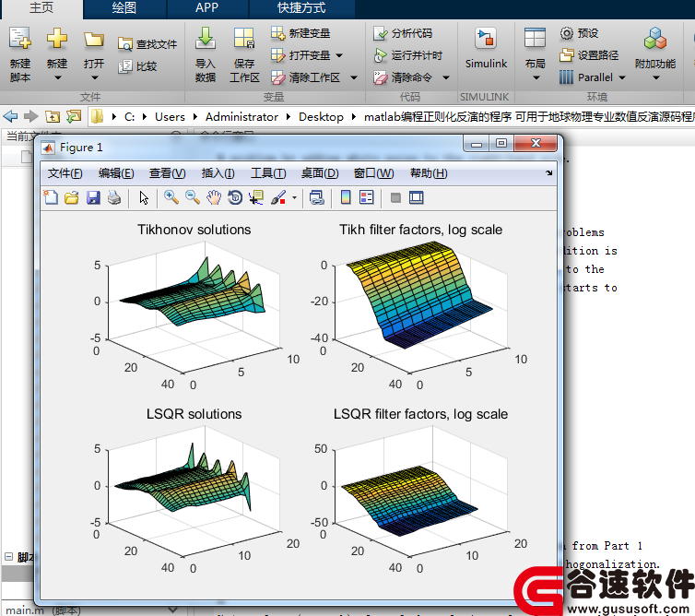Screen dimensions: 695x616
Task: Go forward with address bar right arrow
Action: click(30, 116)
